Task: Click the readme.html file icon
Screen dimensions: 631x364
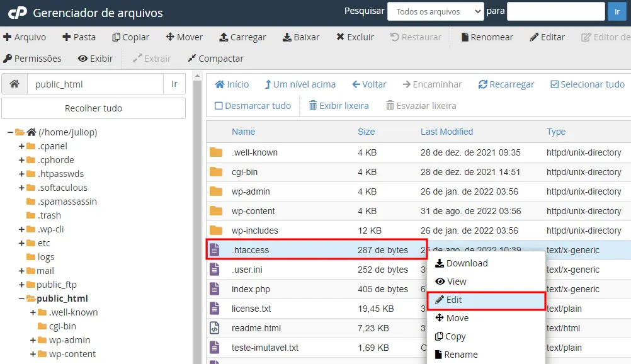Action: (x=215, y=327)
